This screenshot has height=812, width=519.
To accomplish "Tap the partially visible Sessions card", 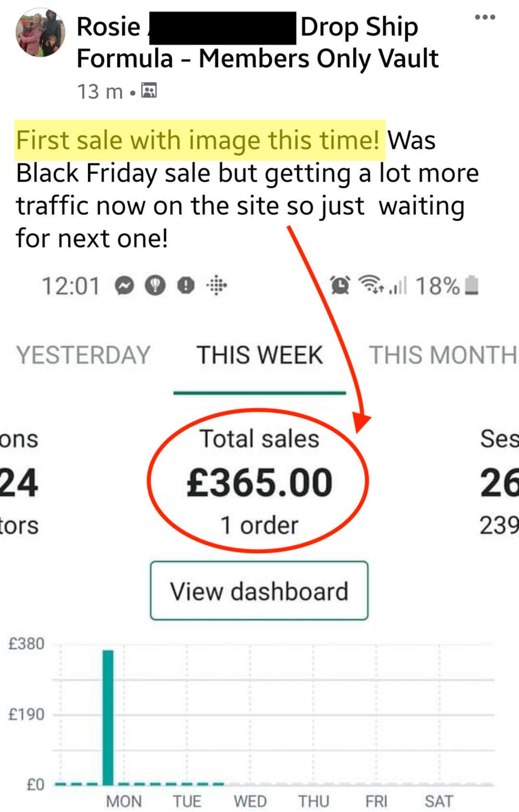I will 499,481.
